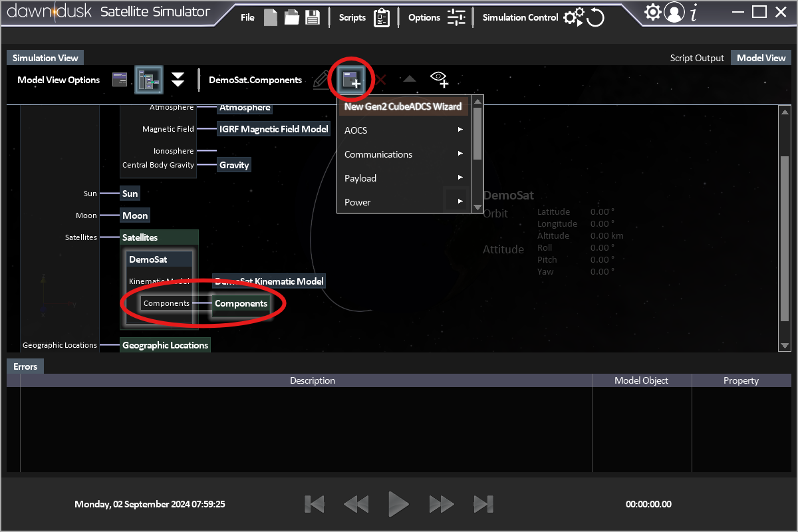Expand the Power submenu

click(404, 202)
